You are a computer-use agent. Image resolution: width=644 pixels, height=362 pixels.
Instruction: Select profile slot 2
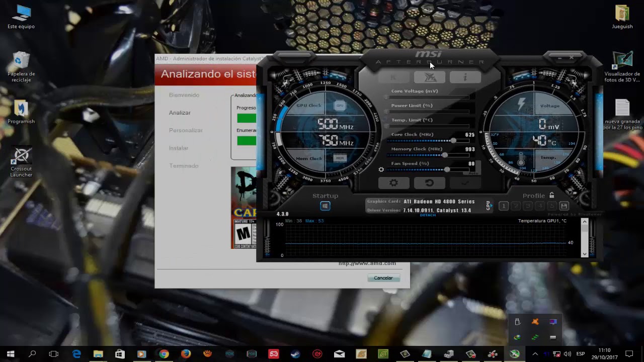(x=516, y=206)
